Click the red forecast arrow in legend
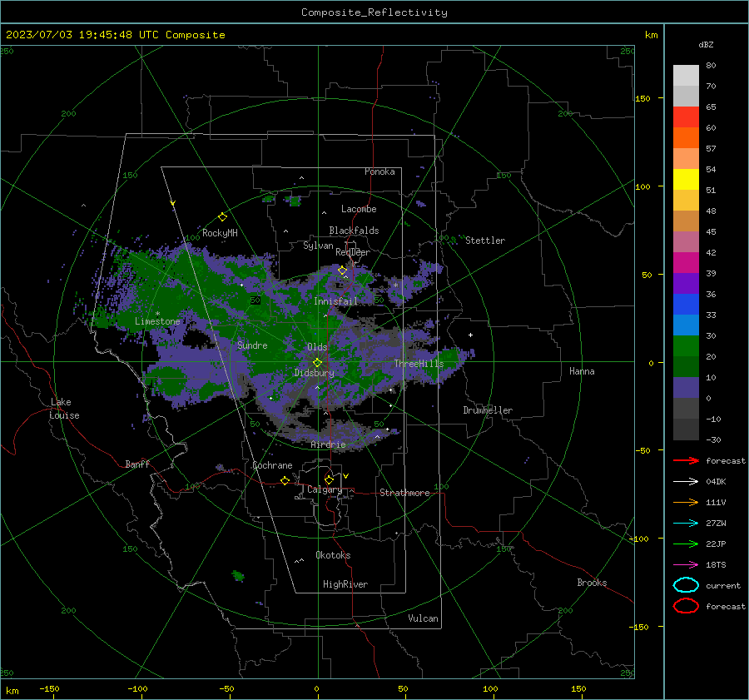 coord(686,460)
